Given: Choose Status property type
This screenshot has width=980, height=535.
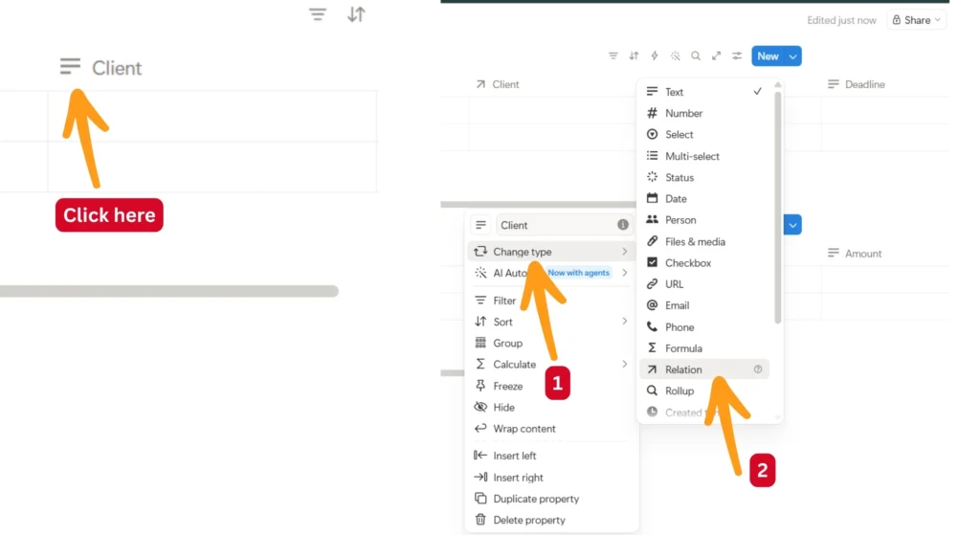Looking at the screenshot, I should coord(704,177).
